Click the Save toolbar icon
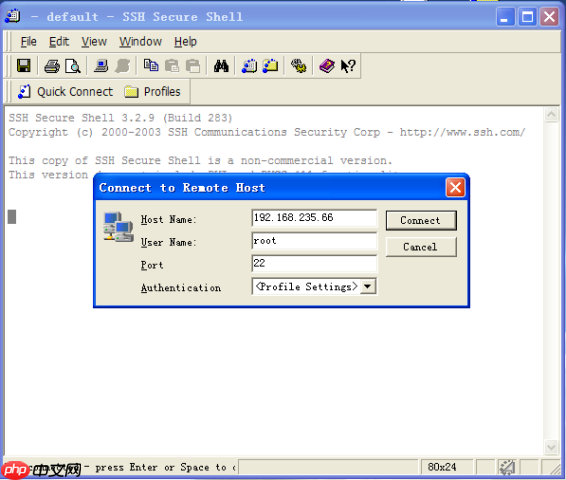The width and height of the screenshot is (566, 480). [x=24, y=66]
